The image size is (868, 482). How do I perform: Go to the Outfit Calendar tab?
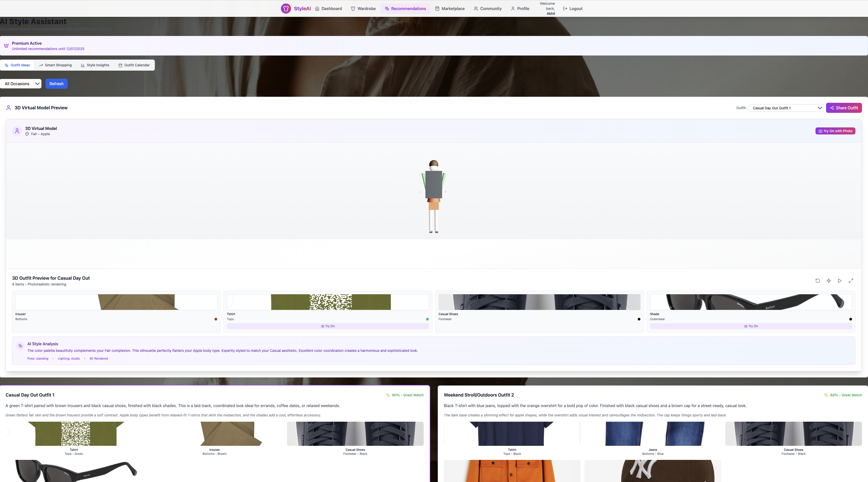coord(134,65)
